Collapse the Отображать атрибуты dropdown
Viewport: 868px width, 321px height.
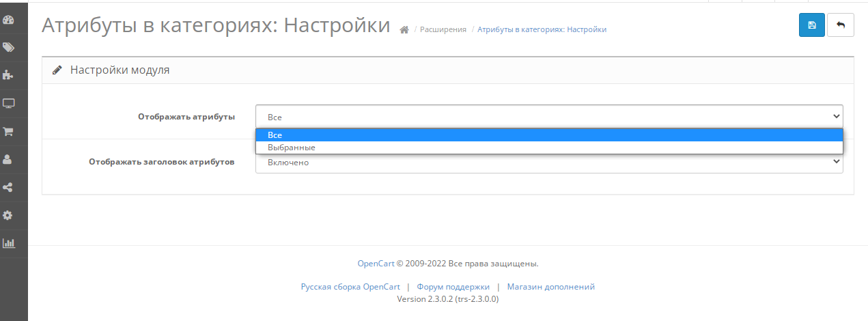pyautogui.click(x=549, y=117)
